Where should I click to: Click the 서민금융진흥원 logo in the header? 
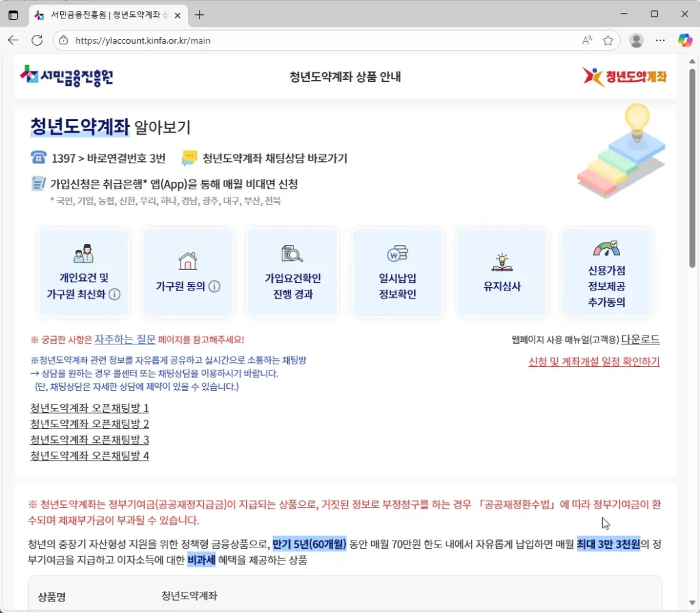66,76
